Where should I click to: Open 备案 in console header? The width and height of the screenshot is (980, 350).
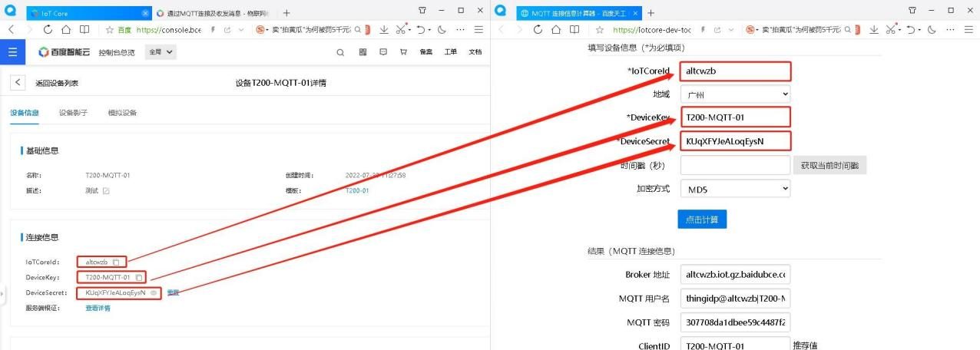point(425,52)
